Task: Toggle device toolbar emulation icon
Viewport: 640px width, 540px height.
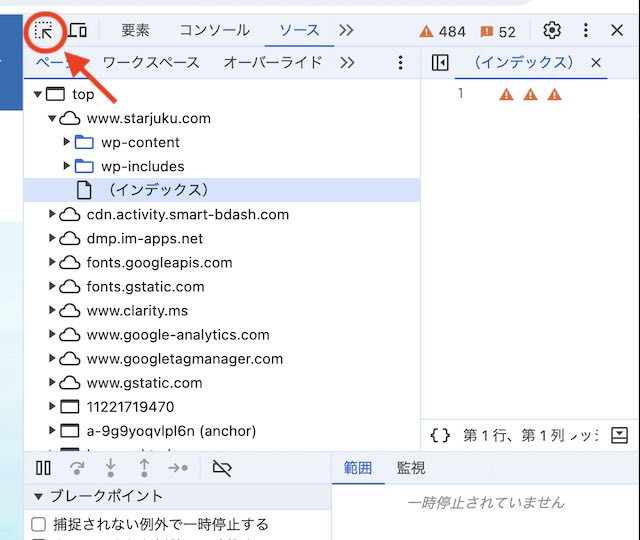Action: [x=78, y=30]
